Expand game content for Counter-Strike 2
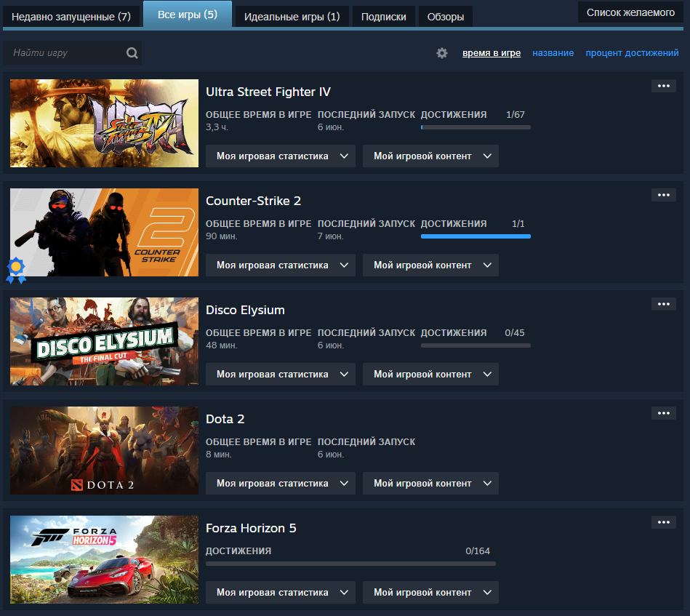The width and height of the screenshot is (690, 616). (x=430, y=265)
